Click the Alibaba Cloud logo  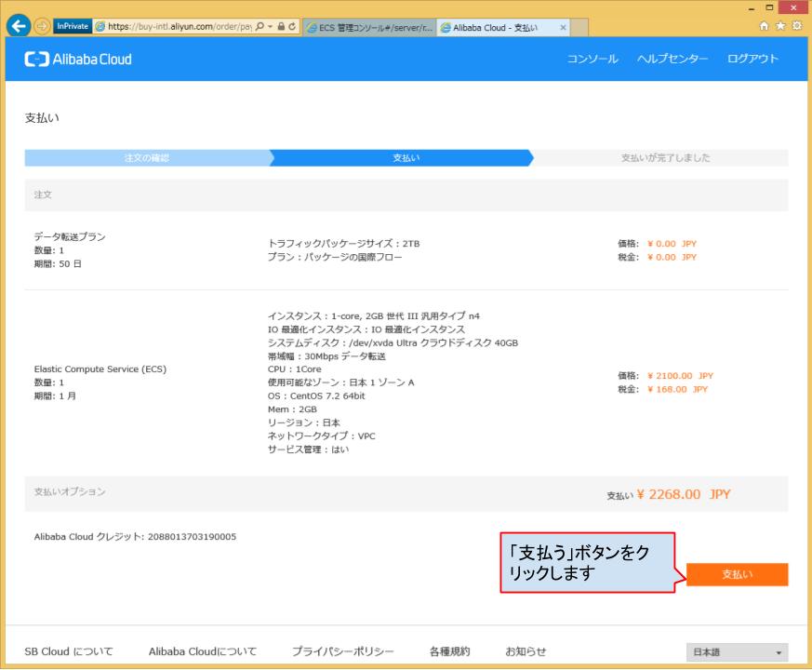pyautogui.click(x=78, y=59)
